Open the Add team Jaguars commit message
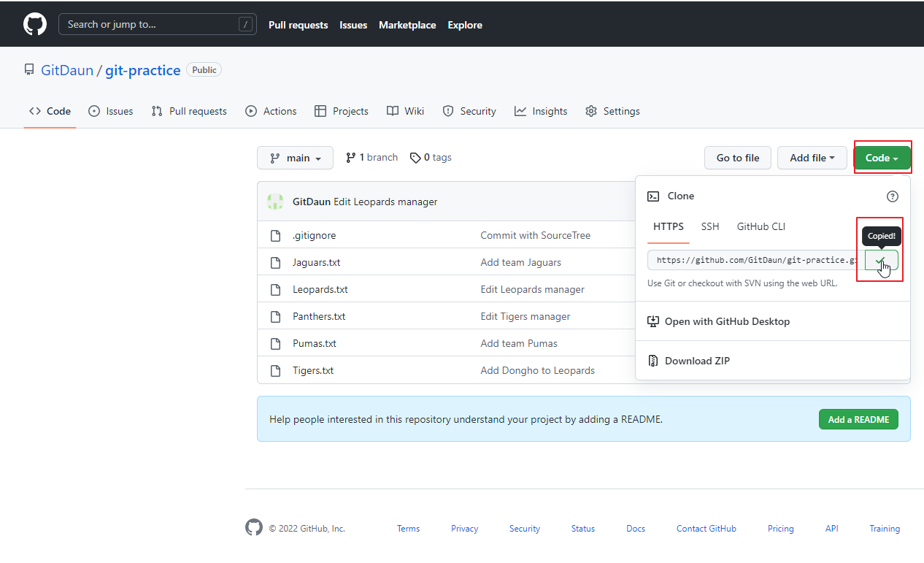 pos(520,262)
